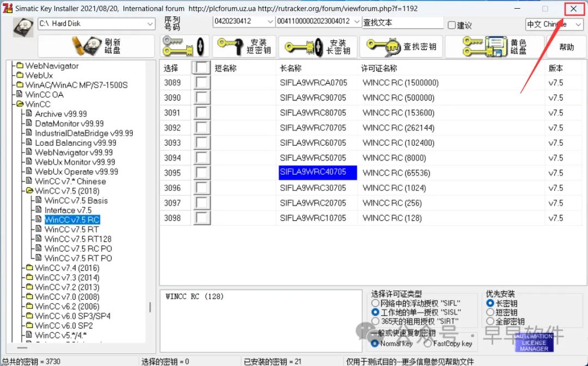Select WinCC v7.5 RT PO in the tree
The height and width of the screenshot is (366, 588).
coord(78,258)
